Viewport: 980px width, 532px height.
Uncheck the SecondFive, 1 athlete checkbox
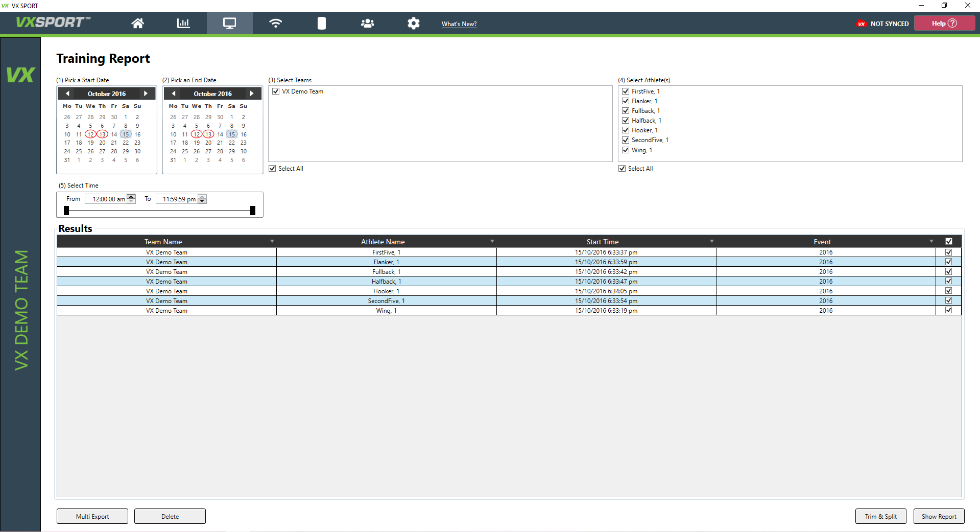626,140
